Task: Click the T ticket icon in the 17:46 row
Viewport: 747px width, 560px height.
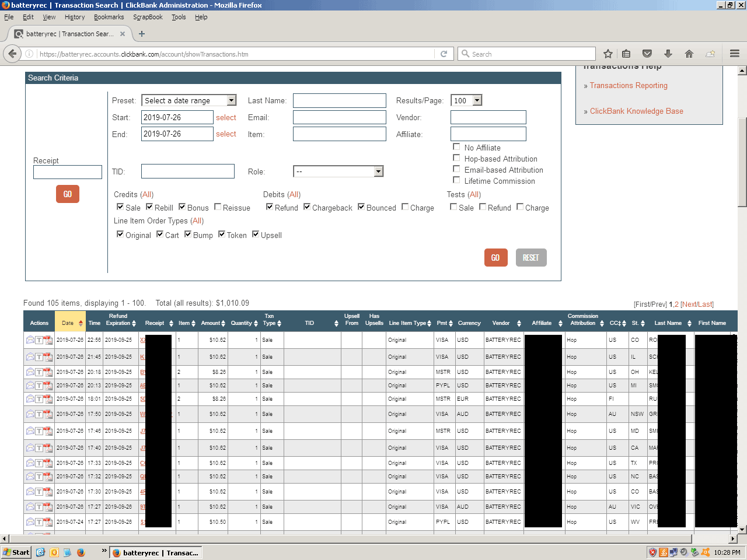Action: click(x=39, y=431)
